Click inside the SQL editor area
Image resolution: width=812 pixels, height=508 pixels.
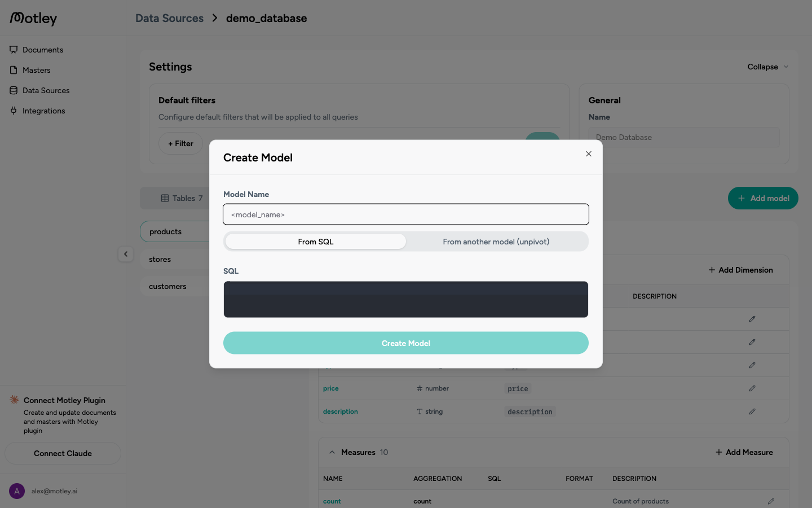click(406, 300)
